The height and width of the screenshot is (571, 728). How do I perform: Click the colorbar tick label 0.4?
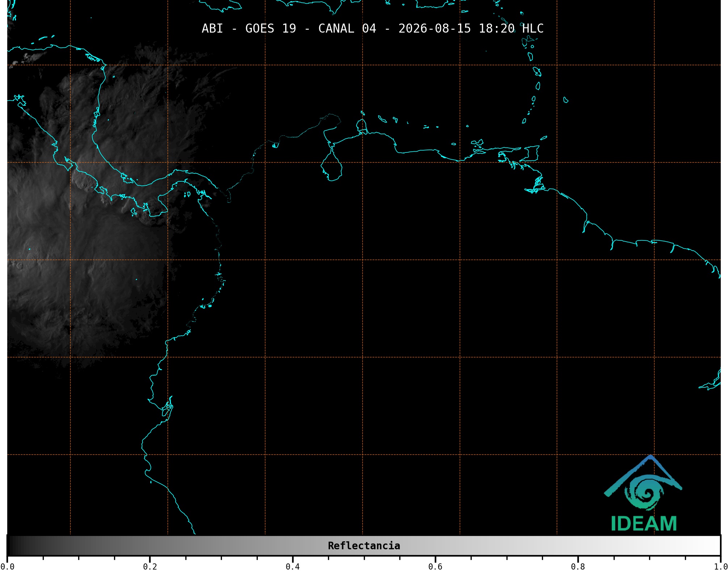(293, 566)
